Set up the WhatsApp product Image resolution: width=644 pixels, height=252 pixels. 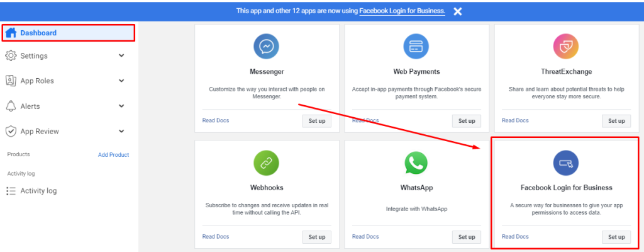pyautogui.click(x=467, y=237)
